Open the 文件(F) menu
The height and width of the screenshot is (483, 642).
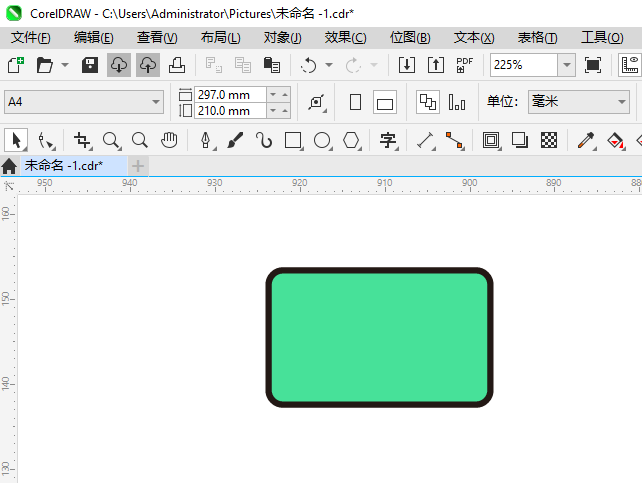[x=31, y=38]
